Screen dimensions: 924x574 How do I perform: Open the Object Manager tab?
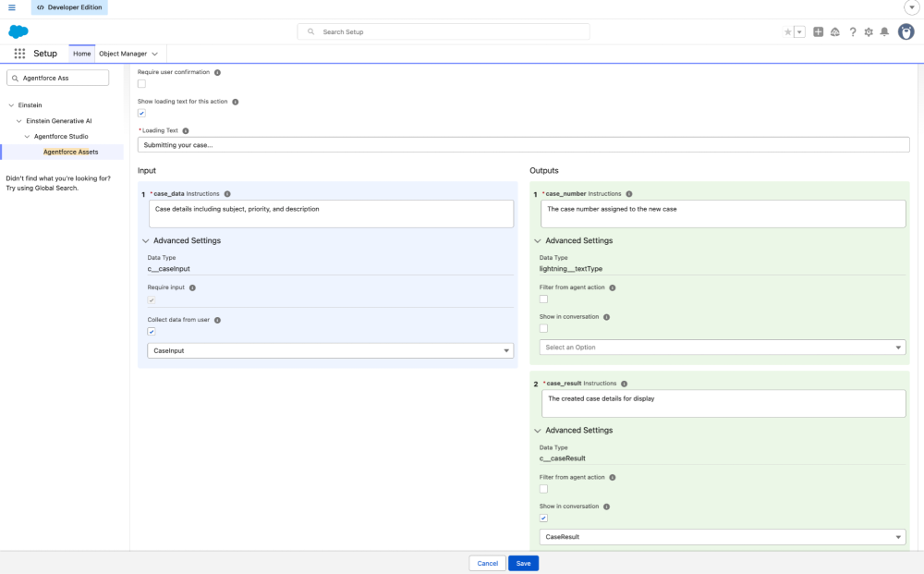pyautogui.click(x=123, y=54)
